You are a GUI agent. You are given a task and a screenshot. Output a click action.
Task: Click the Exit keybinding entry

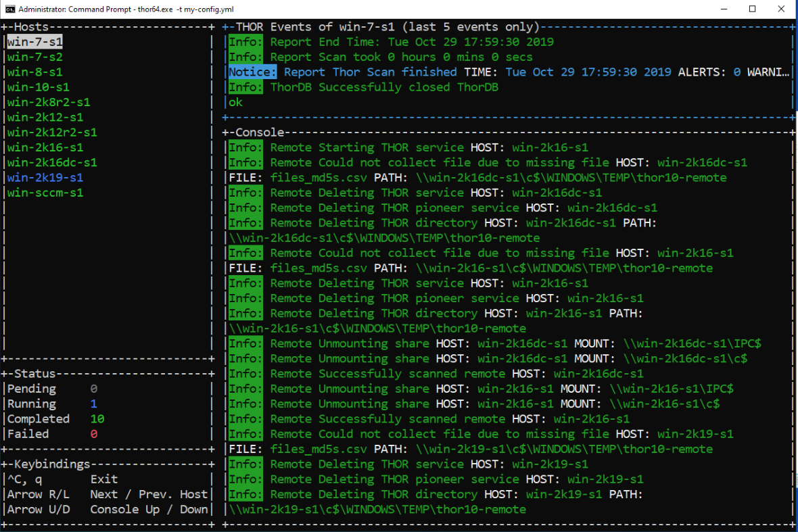pos(104,479)
